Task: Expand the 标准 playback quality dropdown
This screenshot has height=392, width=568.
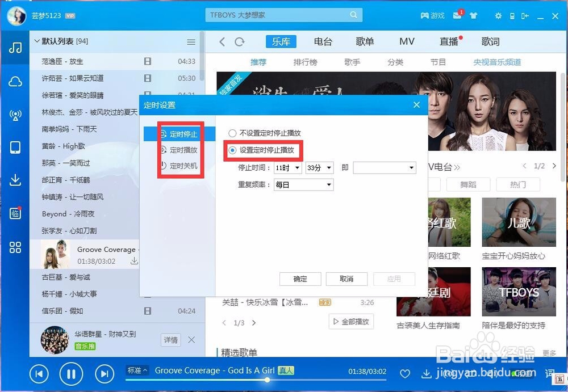Action: (136, 369)
